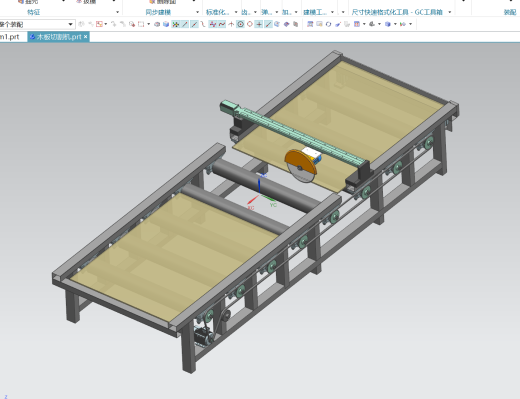520x399 pixels.
Task: Toggle the Enable Snap Point icon
Action: [x=176, y=24]
